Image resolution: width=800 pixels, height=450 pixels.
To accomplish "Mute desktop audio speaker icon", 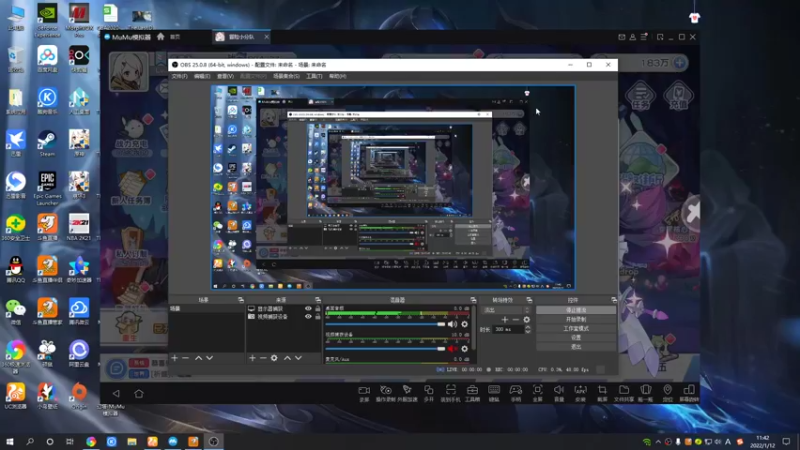I will [x=453, y=324].
